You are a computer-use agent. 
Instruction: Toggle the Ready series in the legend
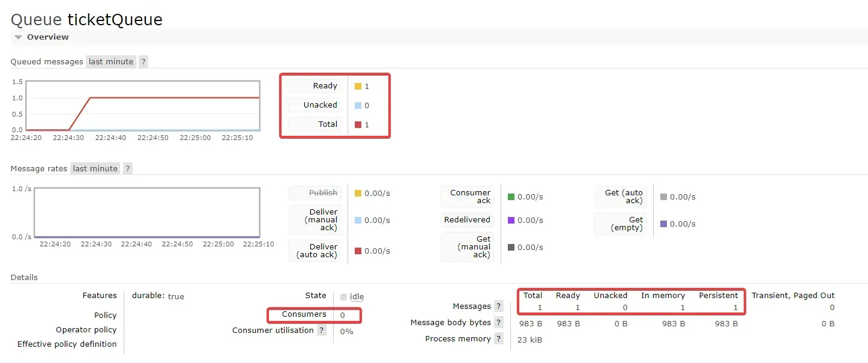coord(313,85)
